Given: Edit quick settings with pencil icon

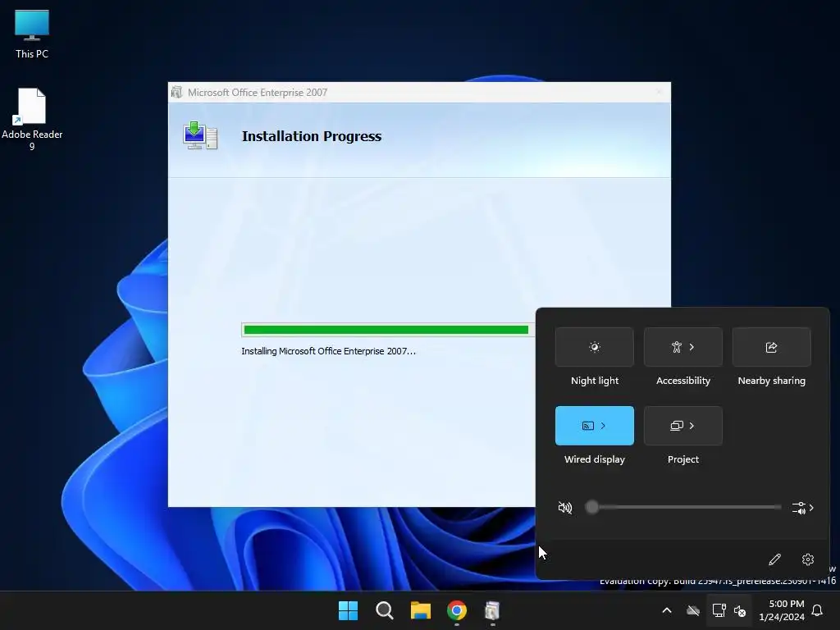Looking at the screenshot, I should point(774,559).
